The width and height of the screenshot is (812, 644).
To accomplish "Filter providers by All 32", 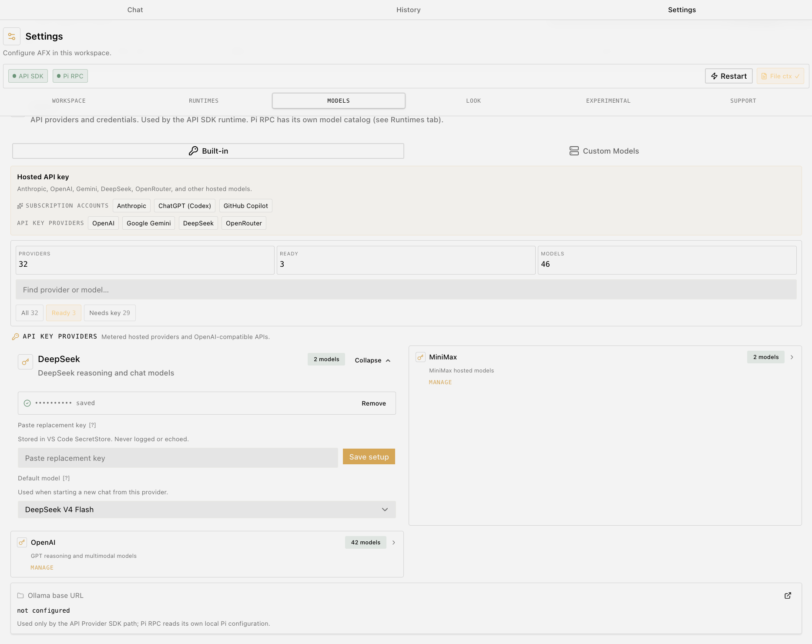I will [30, 313].
